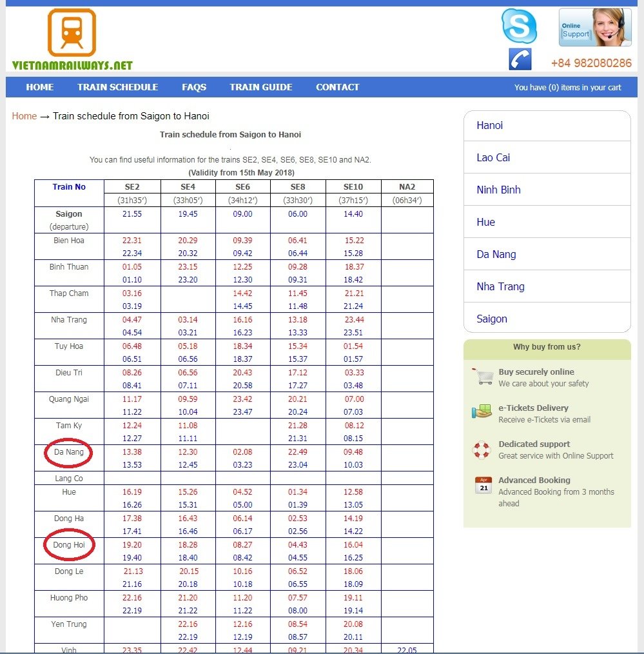Open the HOME menu item
The image size is (644, 654).
pos(39,87)
